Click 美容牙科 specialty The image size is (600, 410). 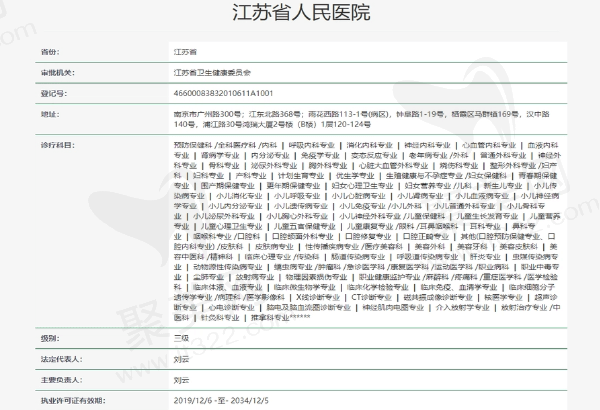[x=472, y=247]
